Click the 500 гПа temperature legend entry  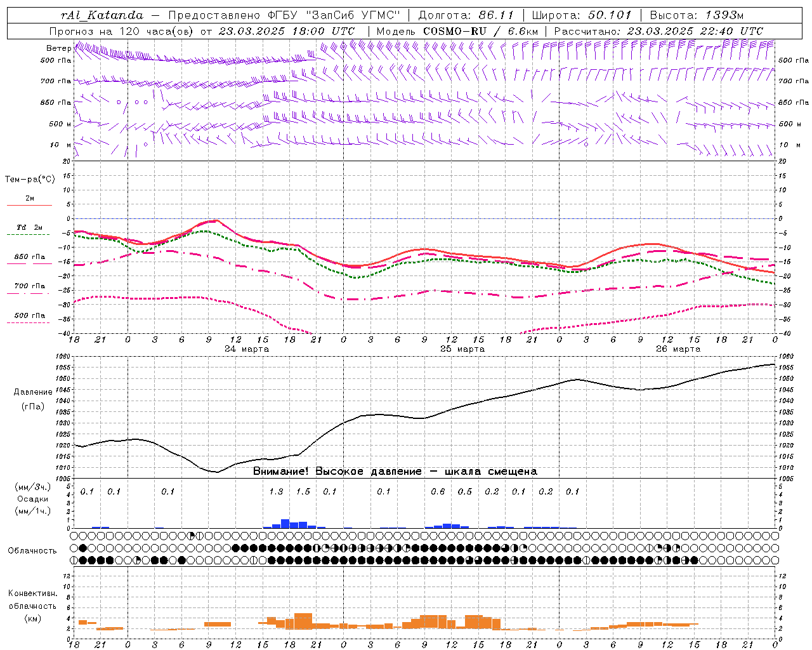point(29,318)
